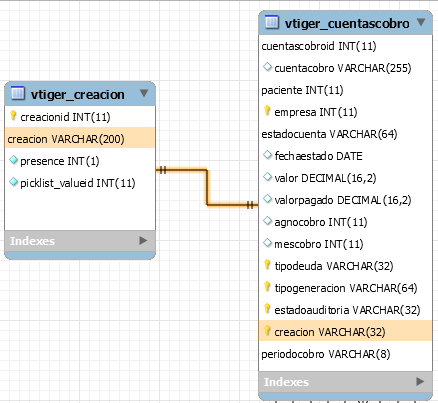Select the creacionid primary key icon
The width and height of the screenshot is (438, 403).
point(13,116)
